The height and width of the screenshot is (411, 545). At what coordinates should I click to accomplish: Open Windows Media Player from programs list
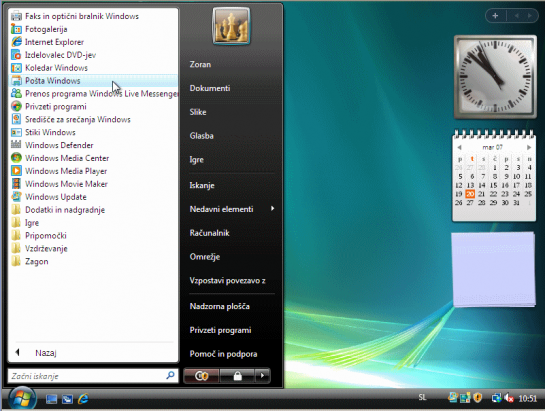click(x=66, y=171)
